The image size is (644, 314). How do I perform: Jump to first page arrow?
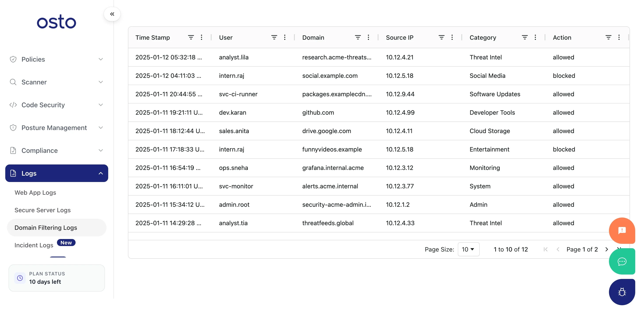pos(545,249)
